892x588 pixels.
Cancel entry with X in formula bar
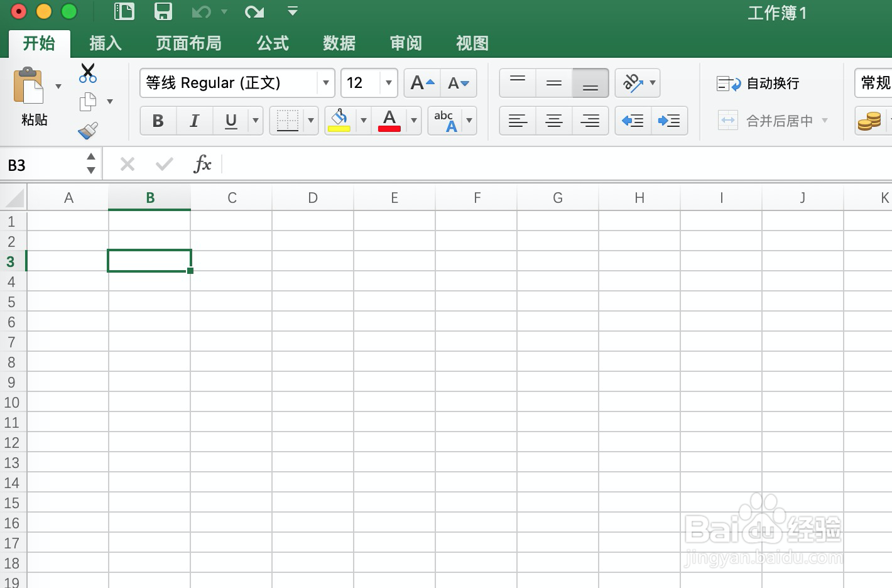pyautogui.click(x=128, y=165)
